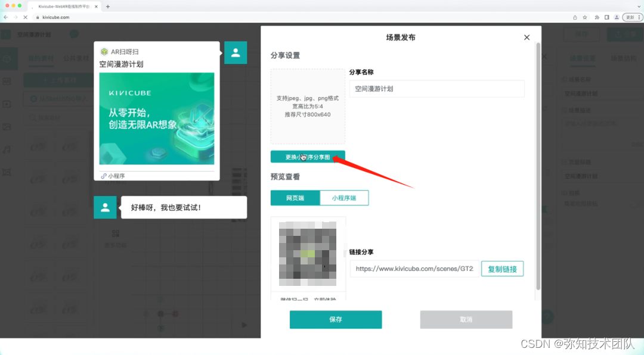The width and height of the screenshot is (644, 355).
Task: Open the image materials panel in sidebar
Action: [x=8, y=127]
